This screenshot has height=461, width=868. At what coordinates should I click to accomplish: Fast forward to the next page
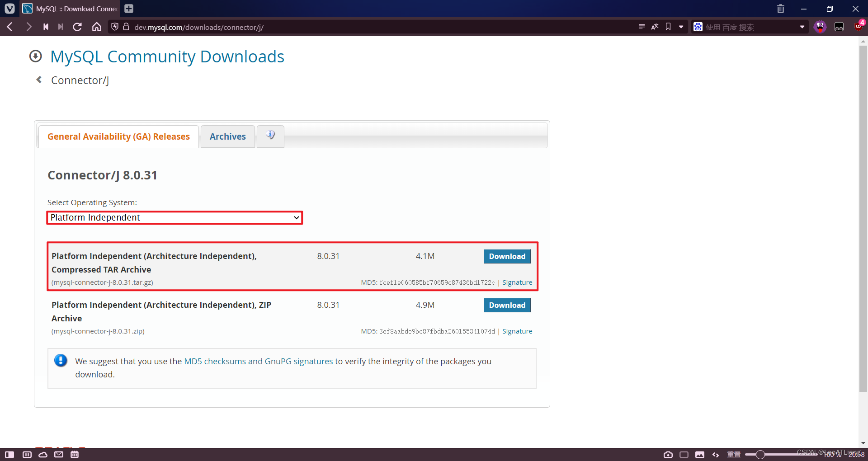point(61,27)
